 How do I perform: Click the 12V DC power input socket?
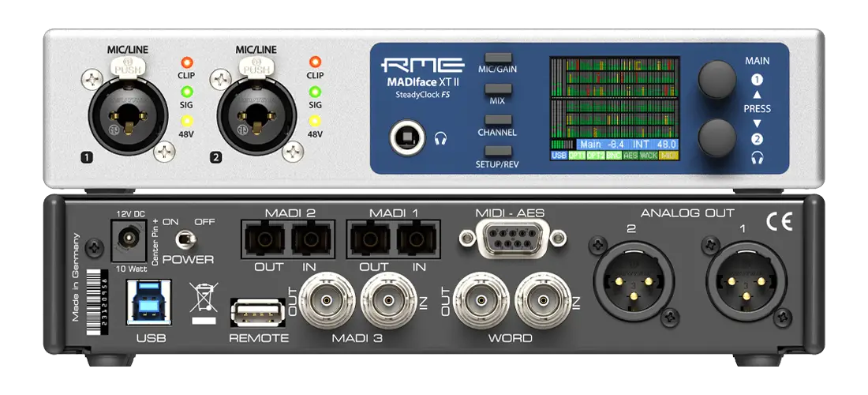(x=129, y=240)
